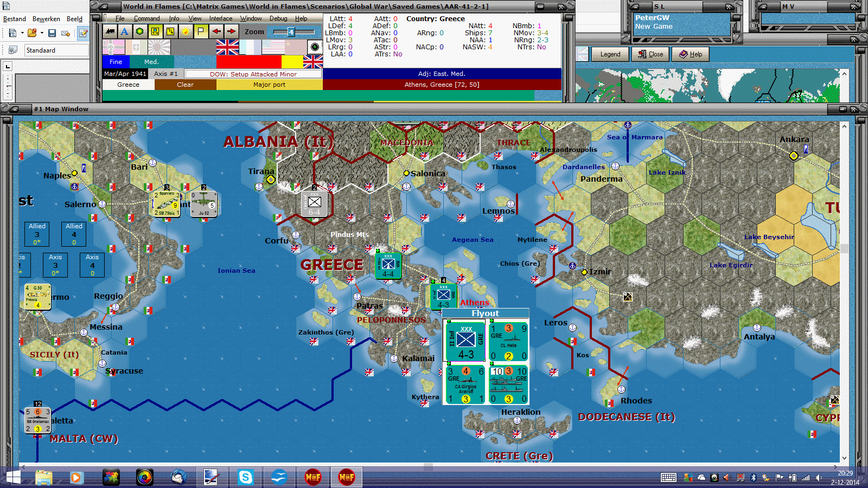This screenshot has width=868, height=488.
Task: Open the Command menu
Action: (146, 18)
